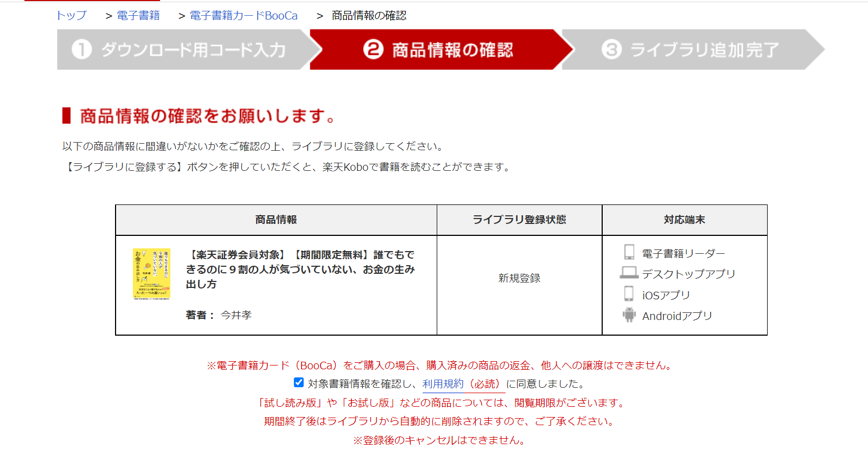Uncheck the terms agreement checkbox

pos(298,382)
